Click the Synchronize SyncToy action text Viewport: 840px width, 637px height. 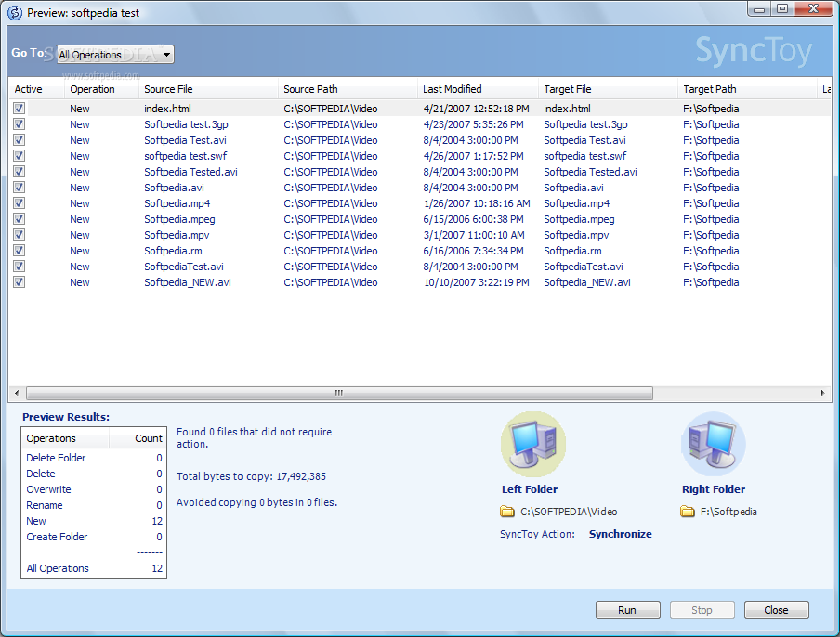point(621,534)
